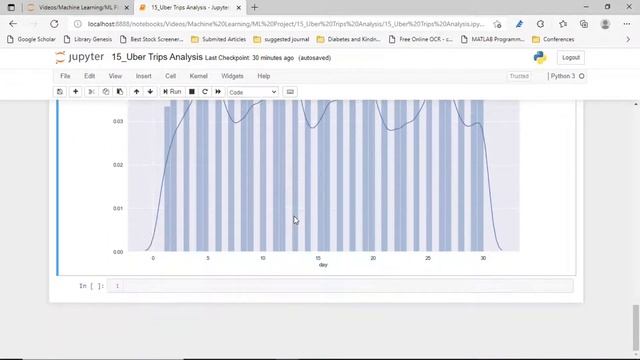Run the selected cell

pyautogui.click(x=172, y=92)
